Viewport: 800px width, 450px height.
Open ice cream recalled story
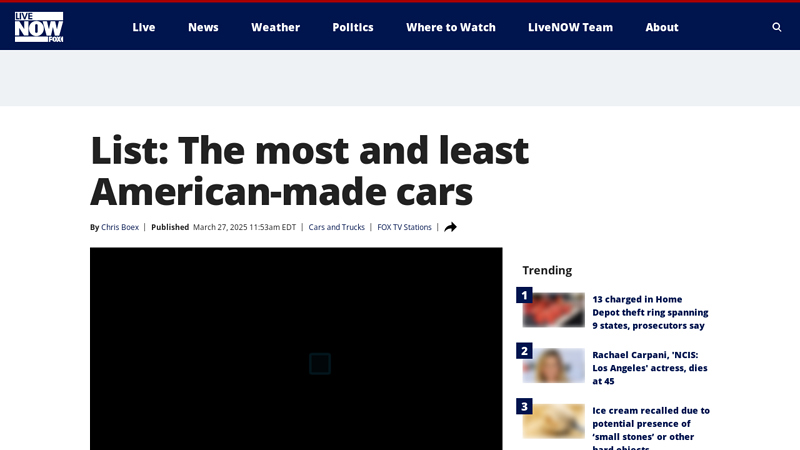651,428
